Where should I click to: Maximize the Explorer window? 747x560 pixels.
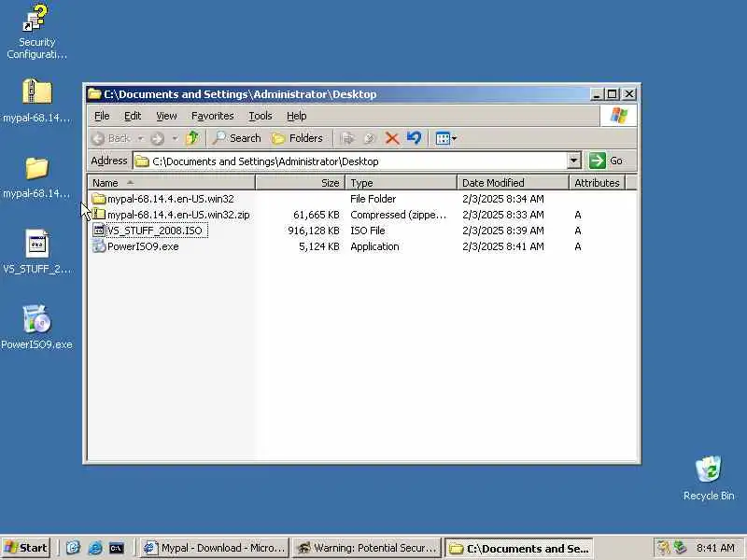(613, 94)
